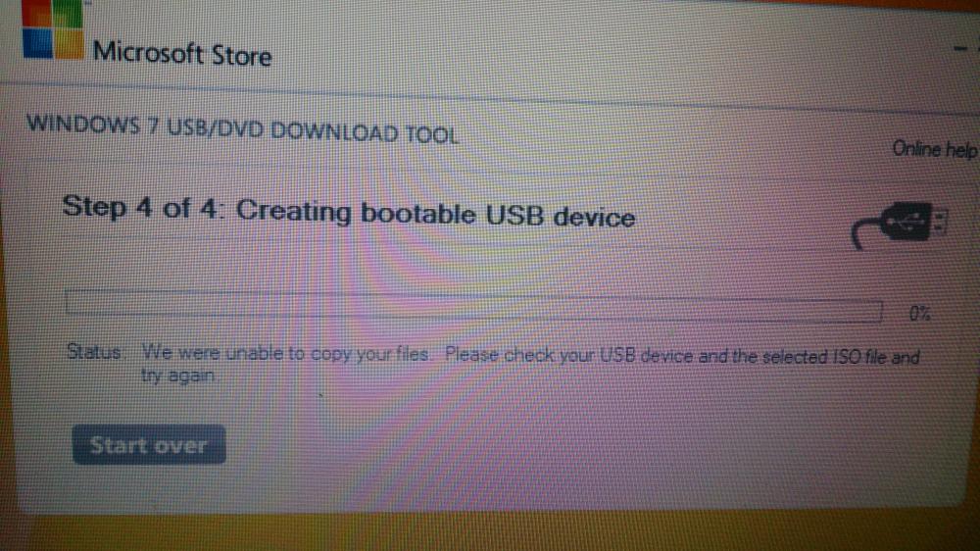Click the red square of Microsoft logo
This screenshot has height=551, width=980.
click(35, 13)
